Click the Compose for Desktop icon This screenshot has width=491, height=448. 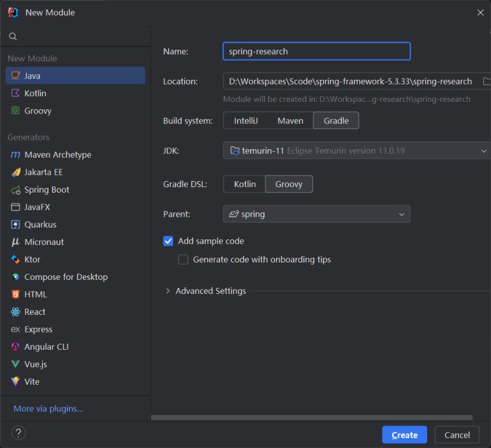(15, 277)
